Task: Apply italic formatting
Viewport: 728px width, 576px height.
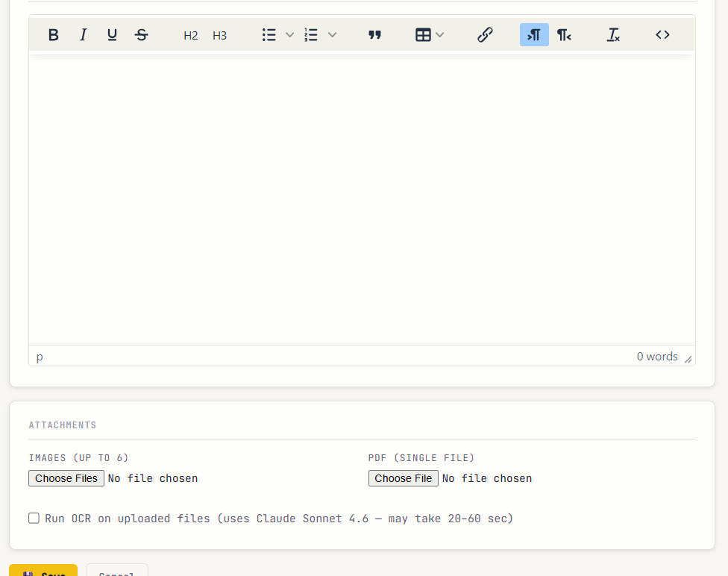Action: click(x=83, y=35)
